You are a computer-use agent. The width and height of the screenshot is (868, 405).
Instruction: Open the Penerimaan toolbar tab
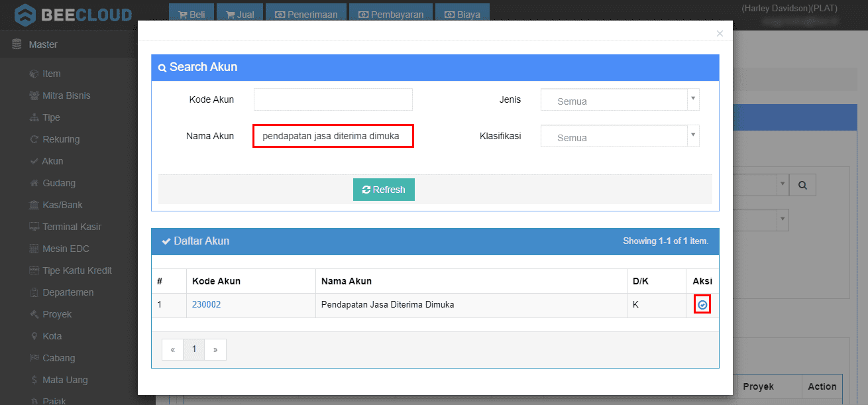click(306, 14)
